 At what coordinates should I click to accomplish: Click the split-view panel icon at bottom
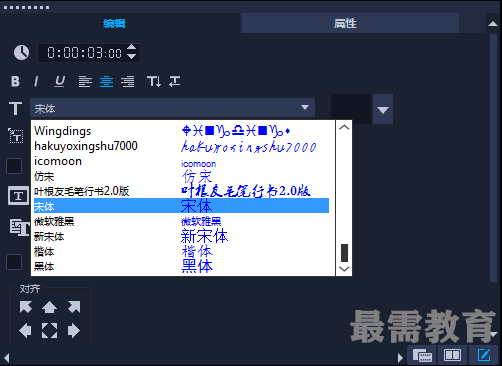(x=452, y=355)
